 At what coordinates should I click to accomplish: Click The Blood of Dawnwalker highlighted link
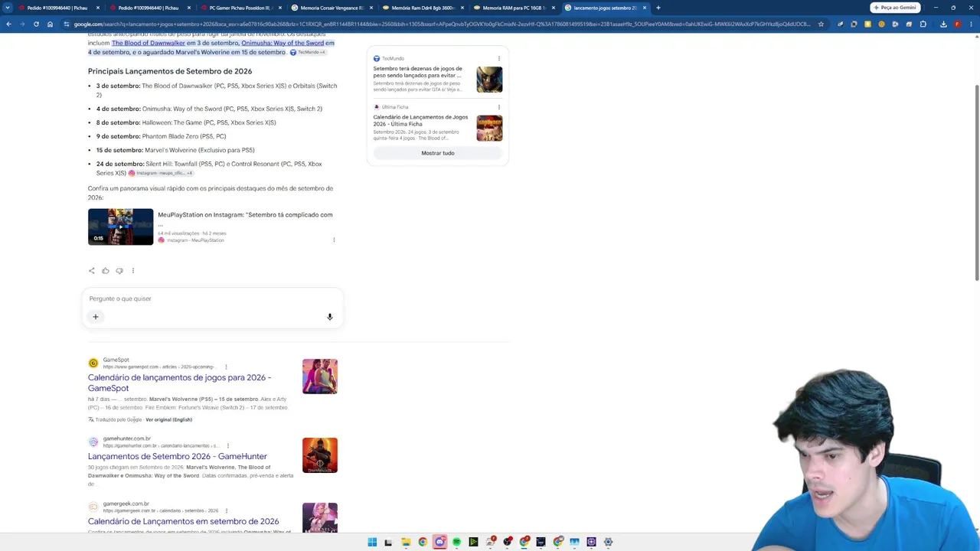coord(149,43)
